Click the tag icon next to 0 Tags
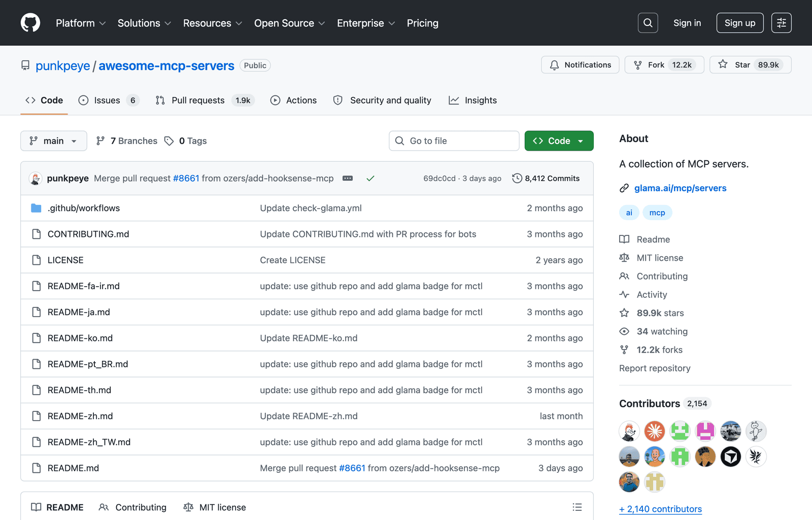 (x=169, y=141)
